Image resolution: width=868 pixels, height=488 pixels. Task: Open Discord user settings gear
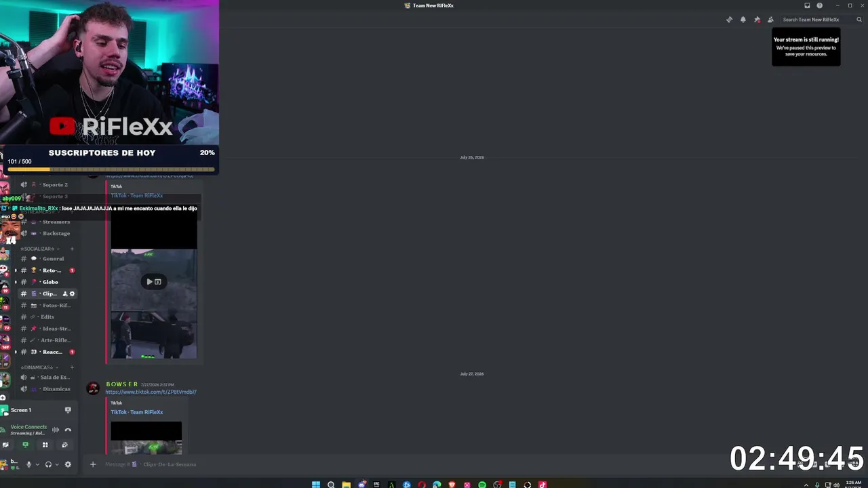coord(68,464)
